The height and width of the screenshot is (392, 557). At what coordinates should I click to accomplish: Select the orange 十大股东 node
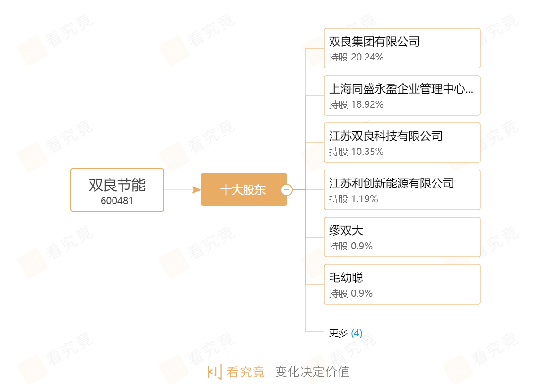click(x=243, y=190)
